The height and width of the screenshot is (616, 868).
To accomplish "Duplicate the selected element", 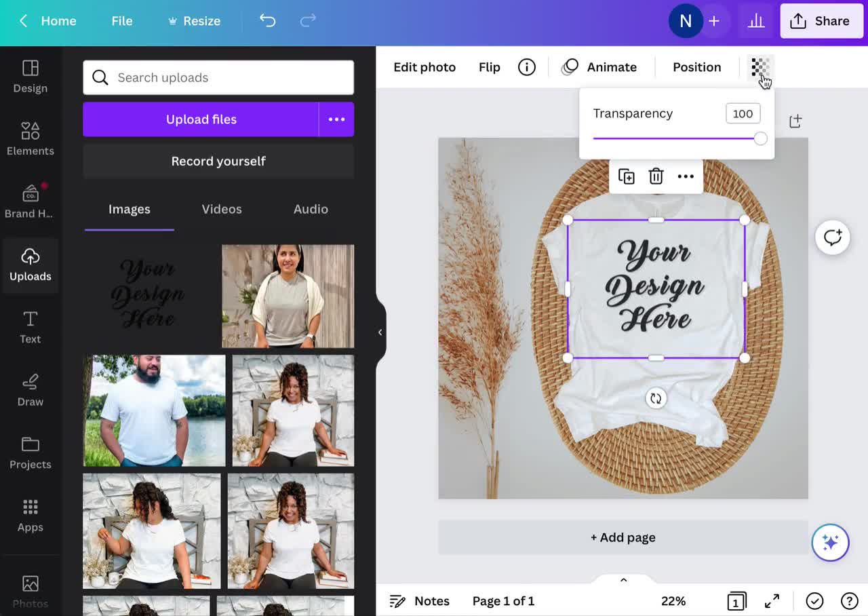I will (x=626, y=176).
